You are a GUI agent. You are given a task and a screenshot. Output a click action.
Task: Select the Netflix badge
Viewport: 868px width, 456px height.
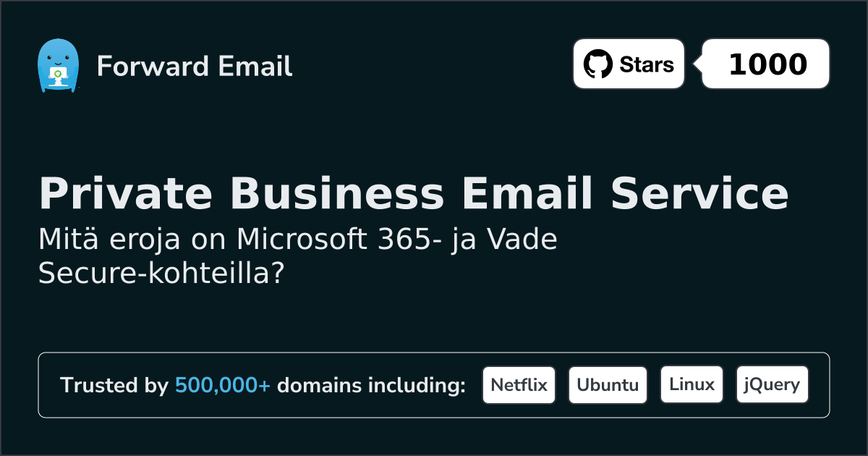pyautogui.click(x=519, y=385)
